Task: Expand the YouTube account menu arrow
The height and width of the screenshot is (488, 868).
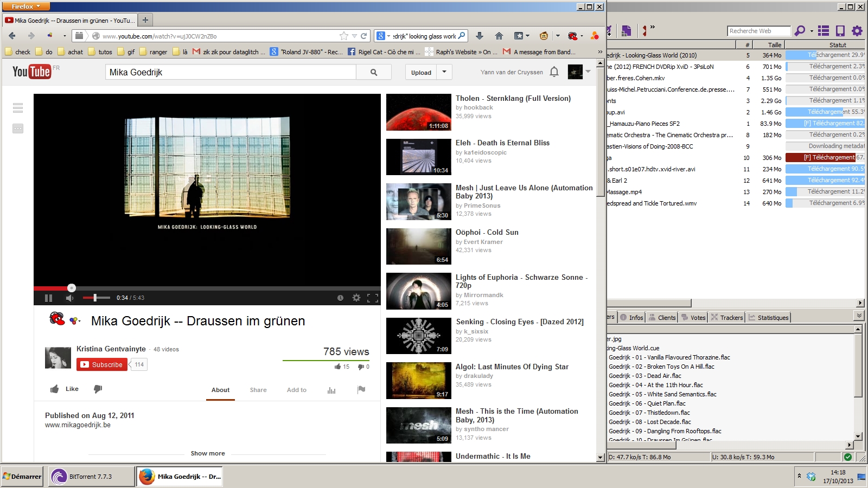Action: pos(588,72)
